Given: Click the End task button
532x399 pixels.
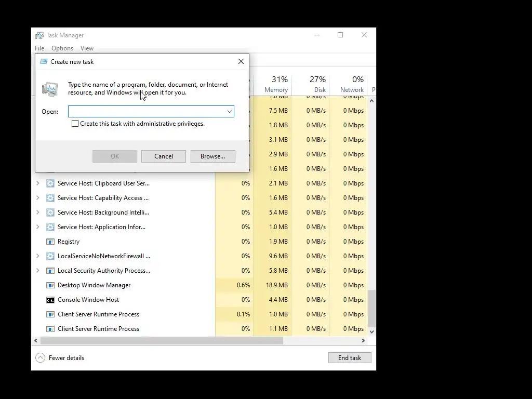Looking at the screenshot, I should (350, 357).
